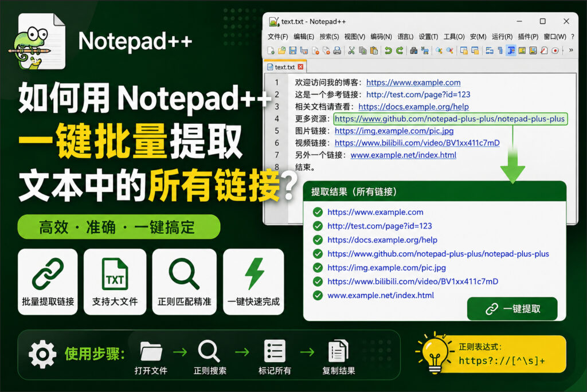Open the 编码(N) menu
This screenshot has height=392, width=587.
pos(381,37)
